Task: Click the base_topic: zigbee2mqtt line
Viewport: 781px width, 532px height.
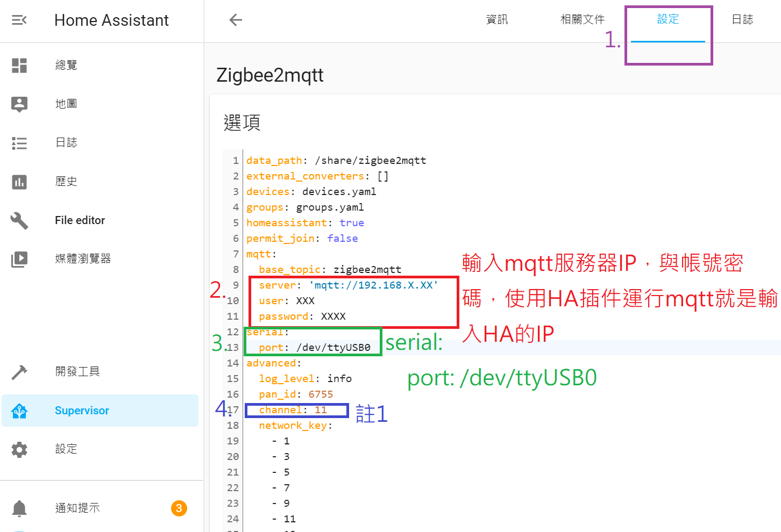Action: pyautogui.click(x=330, y=270)
